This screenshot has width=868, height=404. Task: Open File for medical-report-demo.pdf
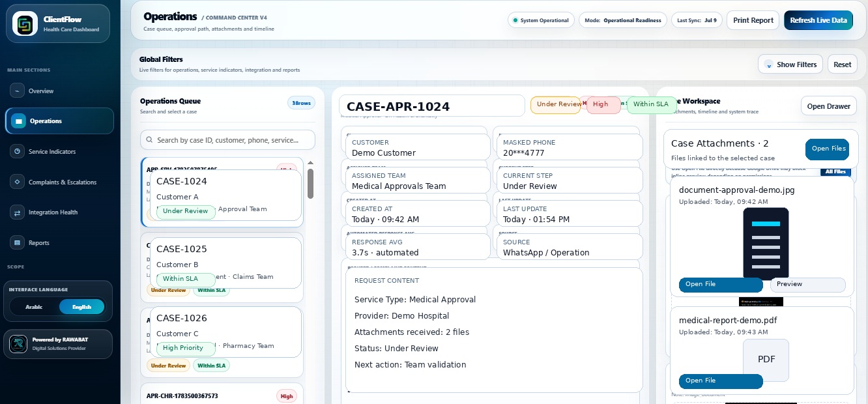720,381
